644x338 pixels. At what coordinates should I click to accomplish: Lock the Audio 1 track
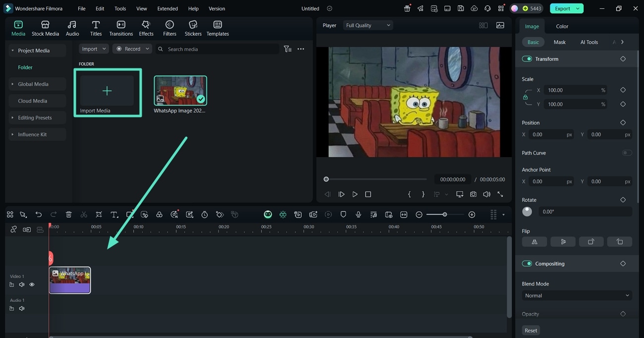coord(12,308)
